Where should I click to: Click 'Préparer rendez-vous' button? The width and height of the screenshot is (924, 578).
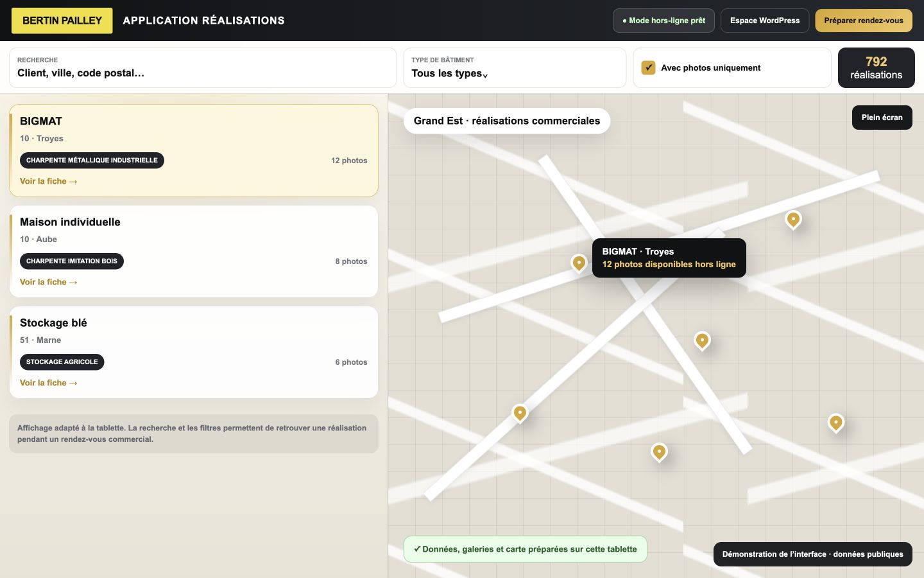tap(864, 21)
